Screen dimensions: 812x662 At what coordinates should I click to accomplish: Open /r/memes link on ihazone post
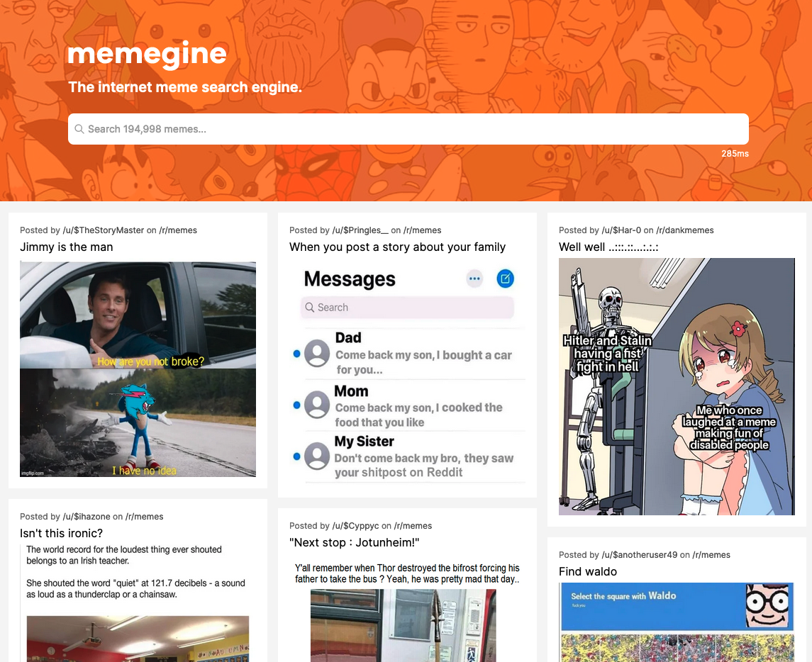(x=144, y=517)
